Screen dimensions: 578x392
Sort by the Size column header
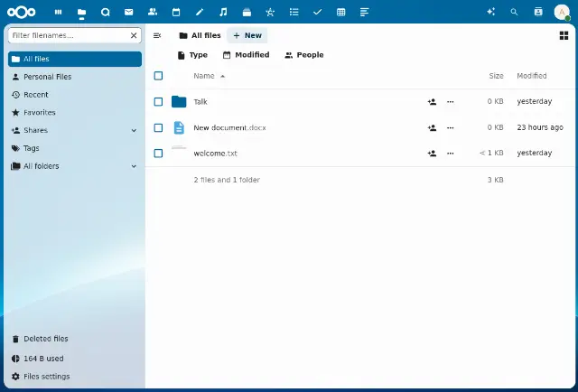click(496, 76)
